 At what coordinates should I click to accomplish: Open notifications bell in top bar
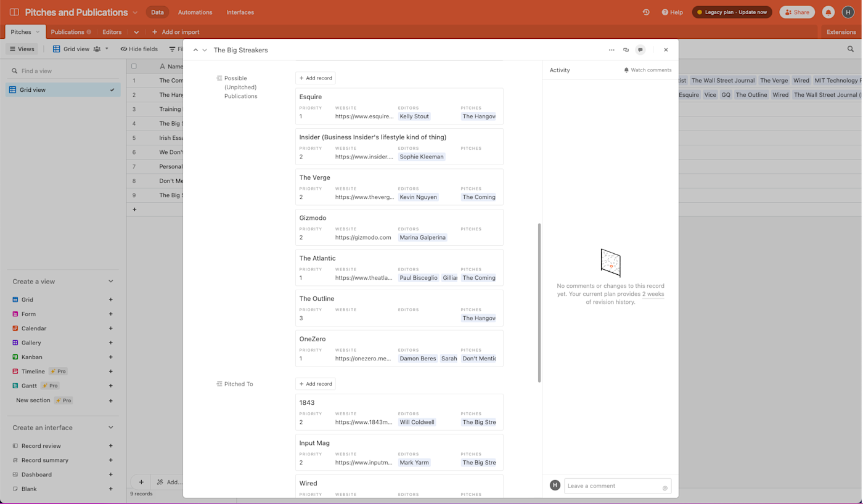click(828, 12)
